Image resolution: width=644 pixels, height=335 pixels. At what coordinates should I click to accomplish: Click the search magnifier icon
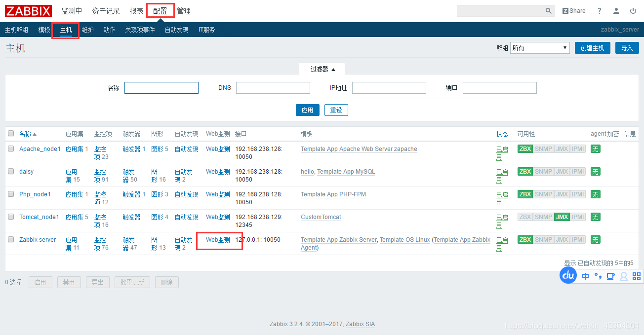click(549, 11)
